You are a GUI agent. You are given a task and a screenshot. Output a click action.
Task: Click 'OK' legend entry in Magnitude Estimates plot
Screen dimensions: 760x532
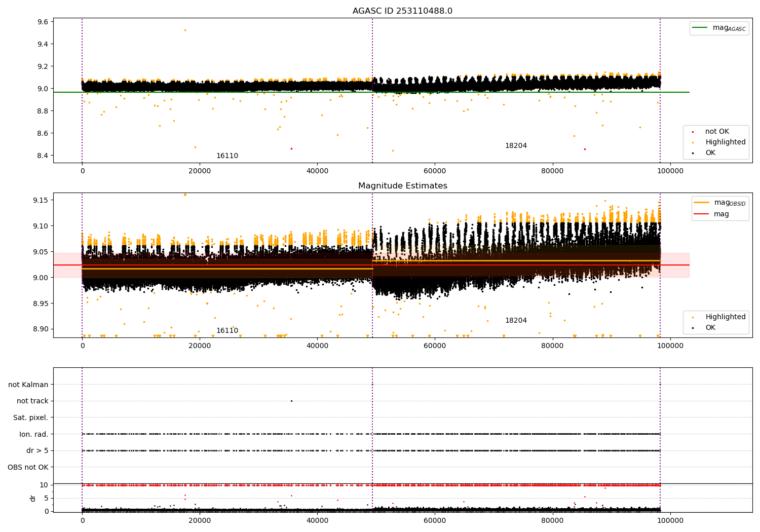710,328
